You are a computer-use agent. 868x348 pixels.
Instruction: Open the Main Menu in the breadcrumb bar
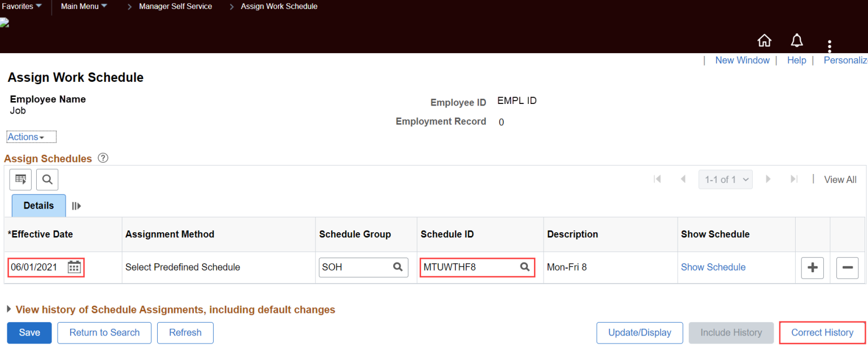(x=83, y=6)
